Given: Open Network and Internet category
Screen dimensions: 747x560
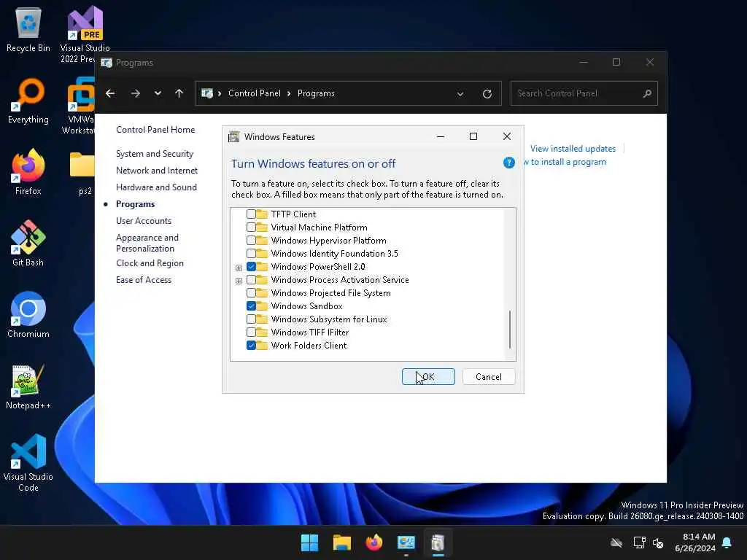Looking at the screenshot, I should [157, 171].
